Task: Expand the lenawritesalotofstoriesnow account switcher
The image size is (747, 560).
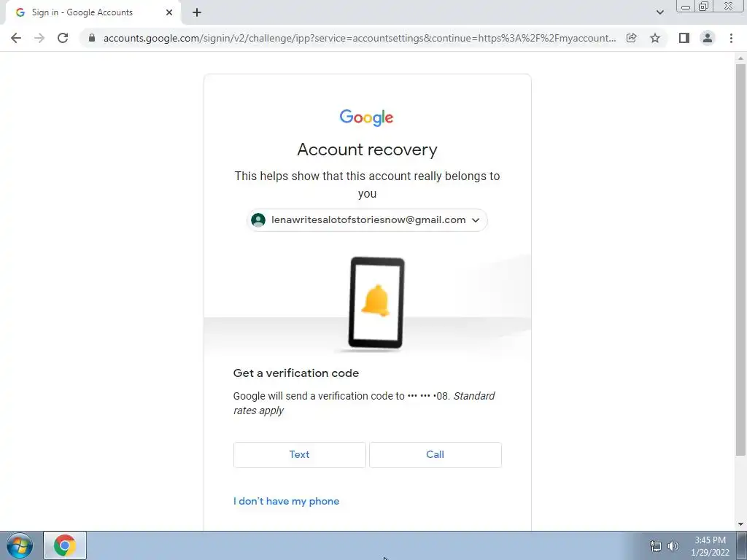Action: (x=367, y=220)
